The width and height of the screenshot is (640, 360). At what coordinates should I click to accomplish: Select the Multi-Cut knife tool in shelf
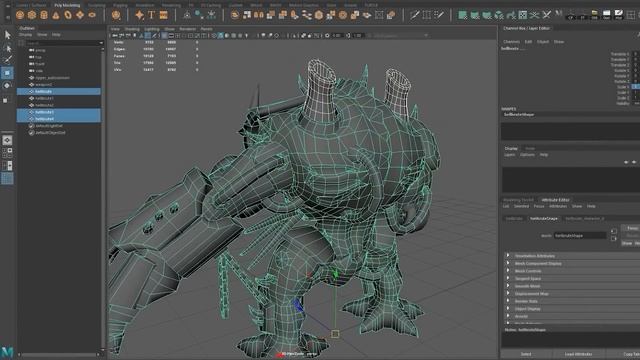point(414,16)
